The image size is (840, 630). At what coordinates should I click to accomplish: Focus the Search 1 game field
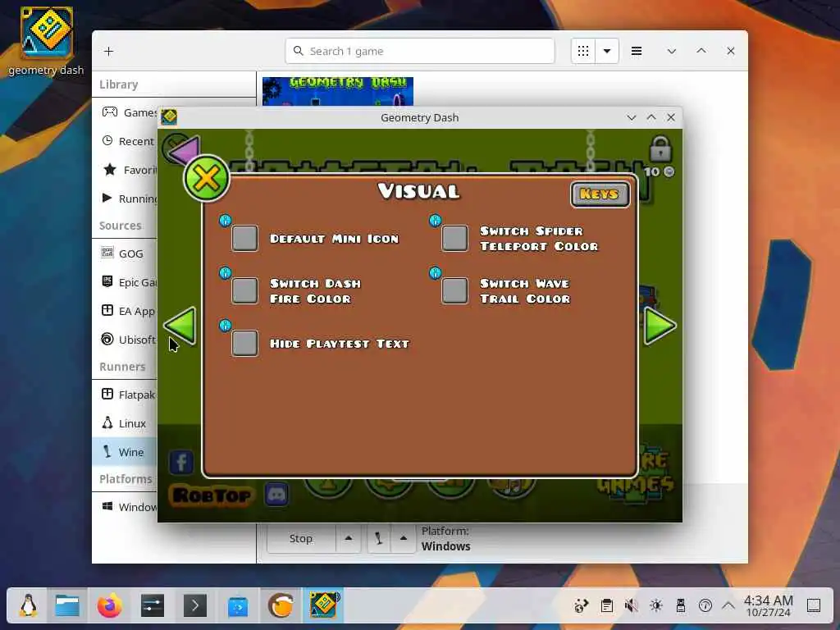(x=420, y=52)
